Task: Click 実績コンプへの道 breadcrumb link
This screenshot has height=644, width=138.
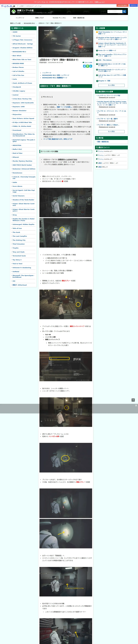Action: point(15,23)
